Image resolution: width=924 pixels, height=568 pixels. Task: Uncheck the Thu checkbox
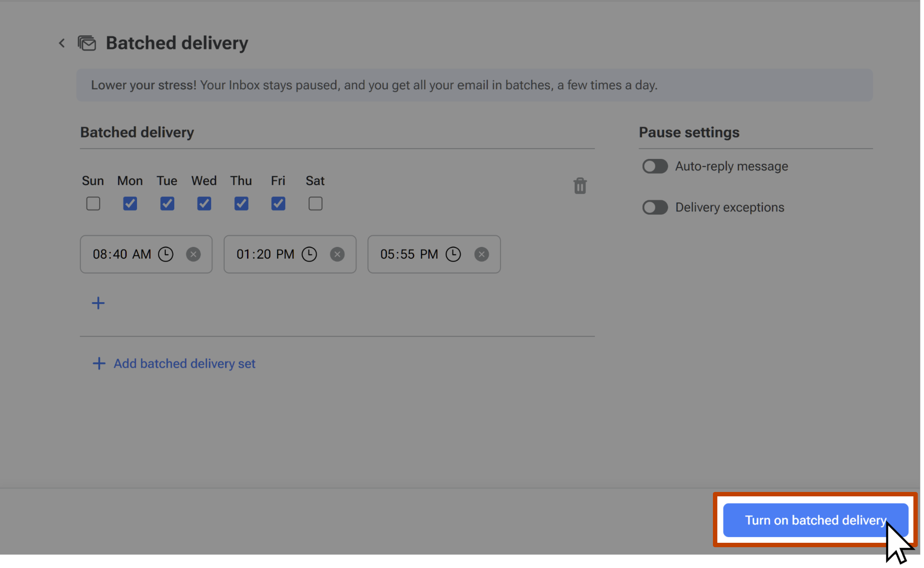click(x=241, y=204)
